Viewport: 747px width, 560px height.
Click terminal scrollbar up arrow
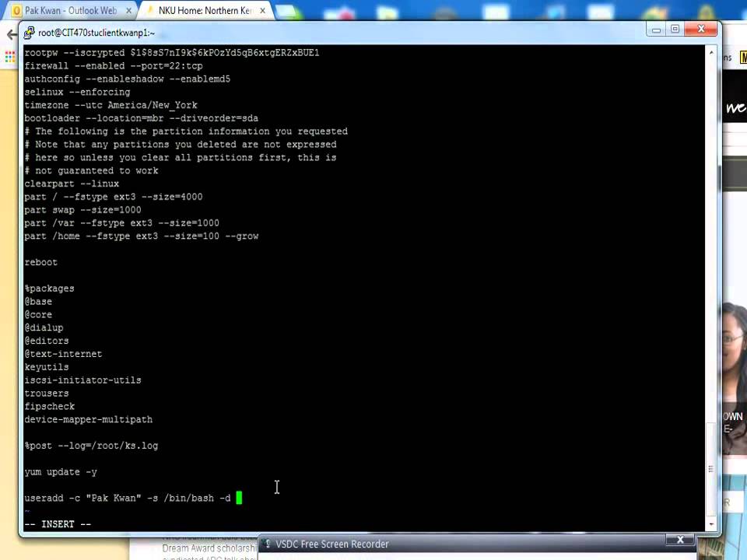[x=711, y=52]
